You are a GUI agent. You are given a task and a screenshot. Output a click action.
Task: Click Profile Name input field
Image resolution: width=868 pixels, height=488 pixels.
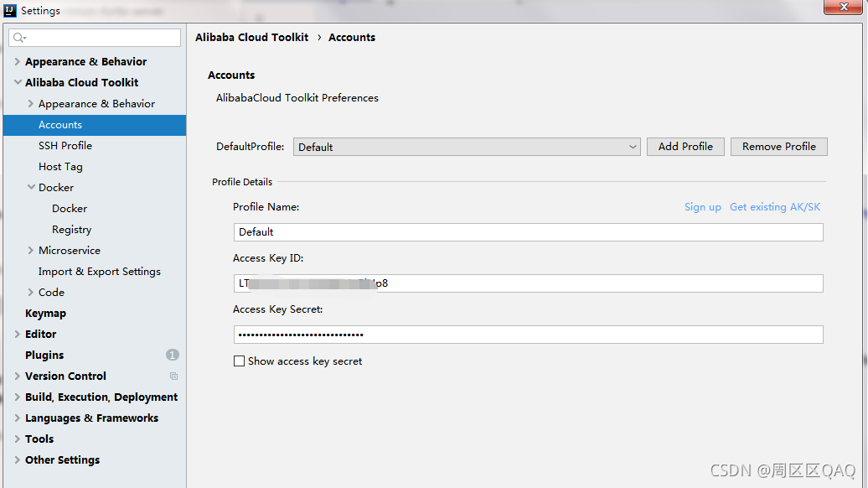[x=528, y=232]
